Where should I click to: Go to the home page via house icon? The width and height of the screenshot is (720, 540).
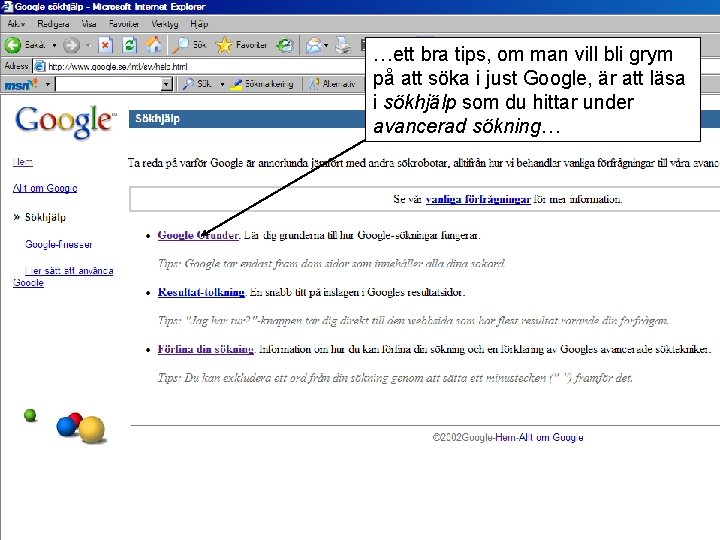(153, 45)
